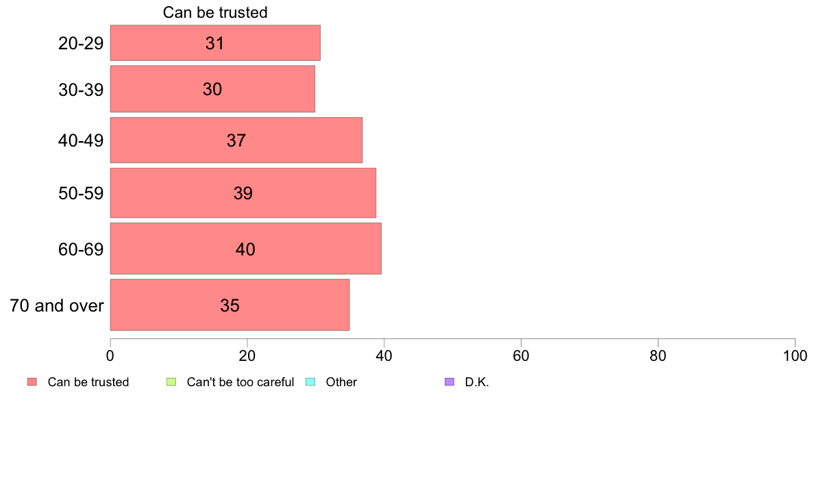Select the 20-29 bar showing 31
Image resolution: width=814 pixels, height=504 pixels.
coord(215,42)
